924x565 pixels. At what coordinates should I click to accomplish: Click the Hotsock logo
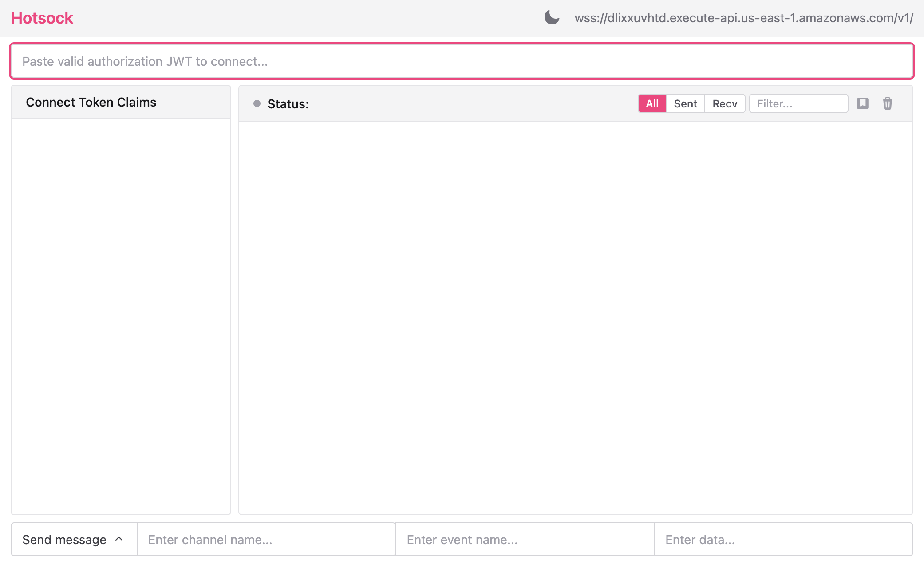pos(42,18)
